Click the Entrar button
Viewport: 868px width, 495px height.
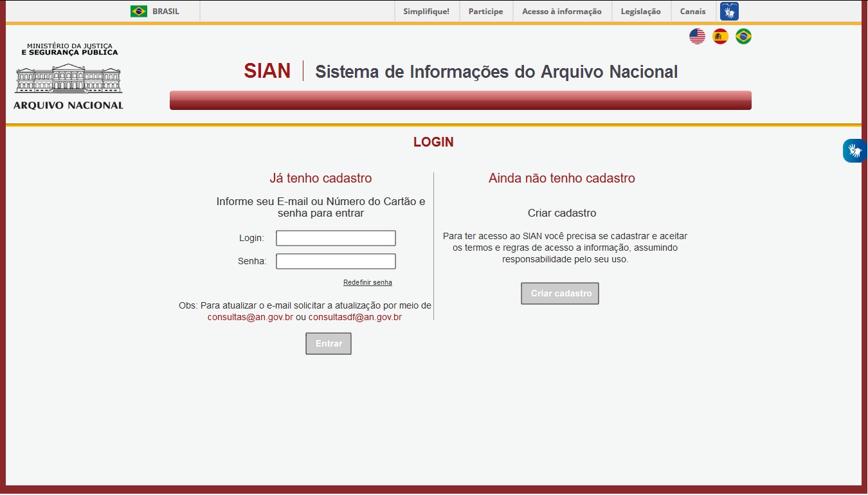point(329,344)
